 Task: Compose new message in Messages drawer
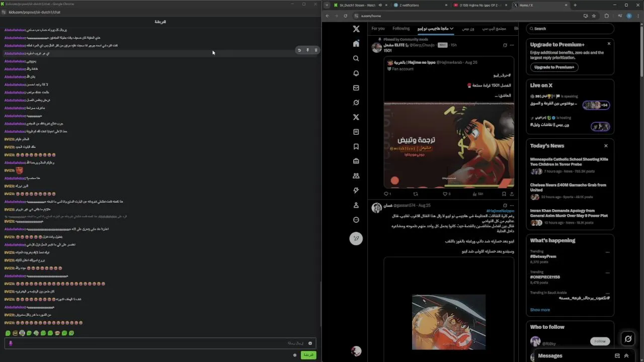point(617,355)
